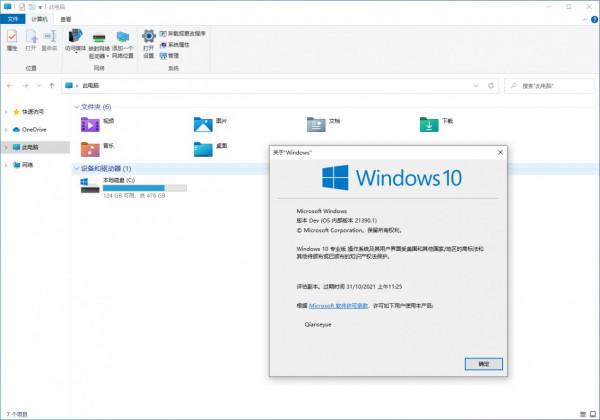Select the 桌面 desktop folder icon
This screenshot has width=600, height=420.
tap(203, 150)
